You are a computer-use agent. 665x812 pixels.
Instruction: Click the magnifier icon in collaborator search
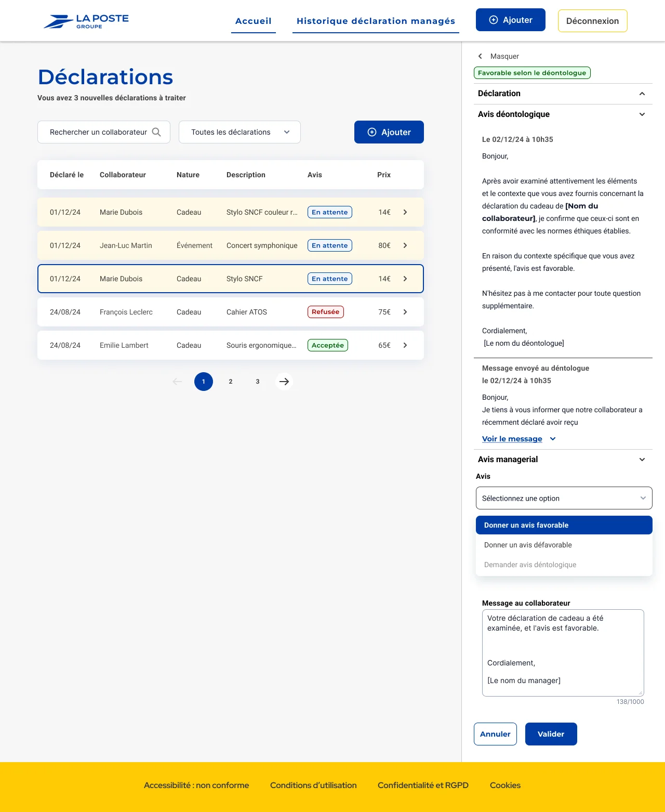click(156, 132)
